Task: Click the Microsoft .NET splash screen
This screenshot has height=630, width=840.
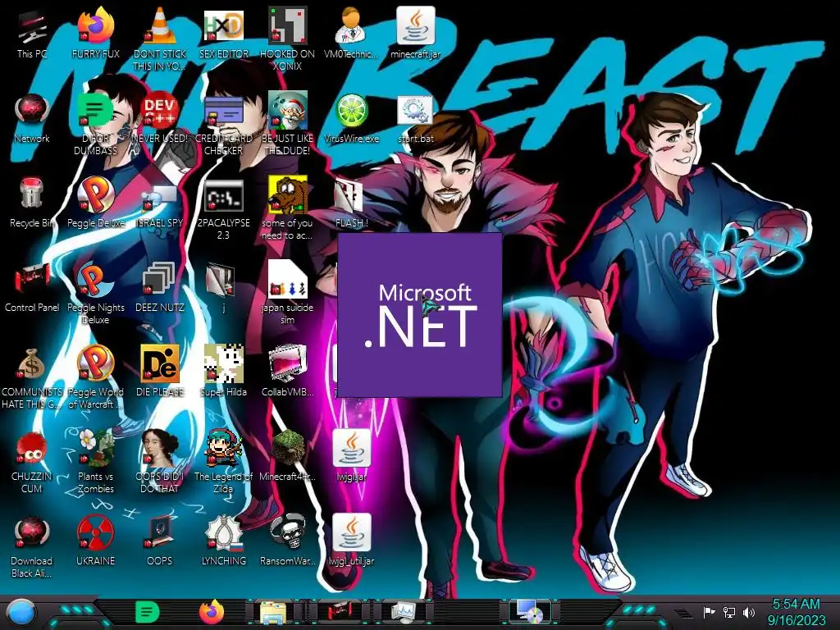Action: [x=419, y=315]
